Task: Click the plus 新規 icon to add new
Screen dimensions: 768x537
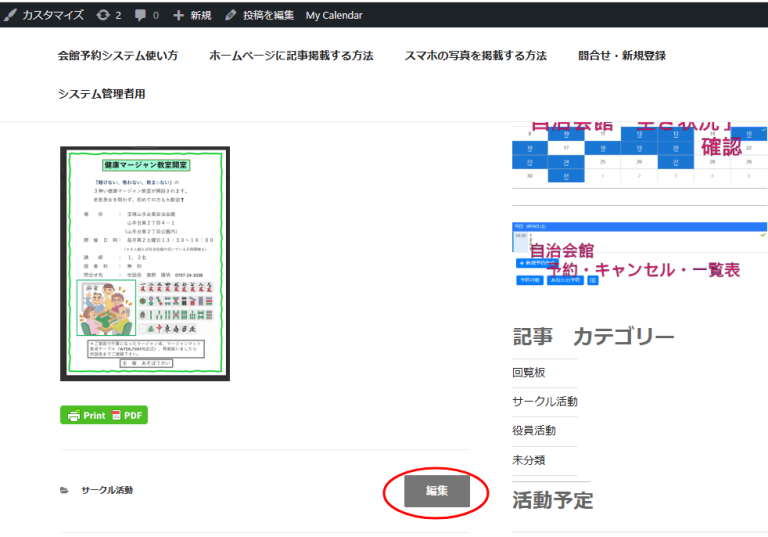Action: coord(179,15)
